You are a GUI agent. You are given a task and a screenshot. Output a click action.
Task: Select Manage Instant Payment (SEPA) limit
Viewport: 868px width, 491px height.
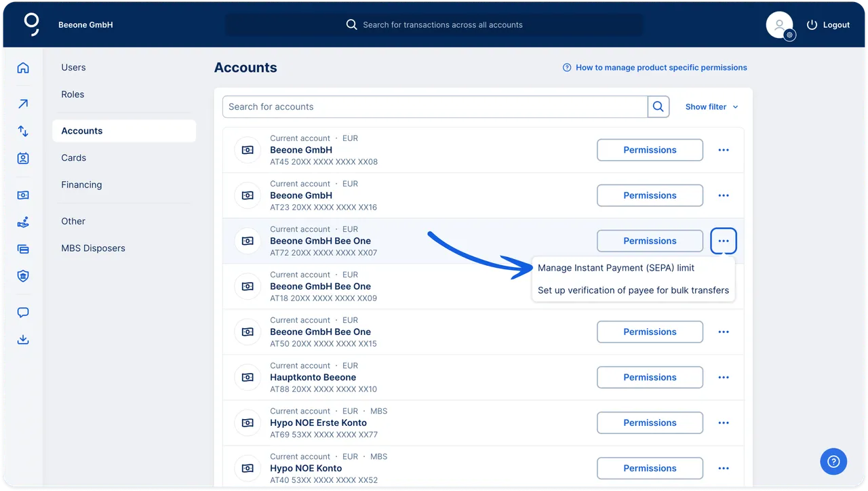click(616, 268)
